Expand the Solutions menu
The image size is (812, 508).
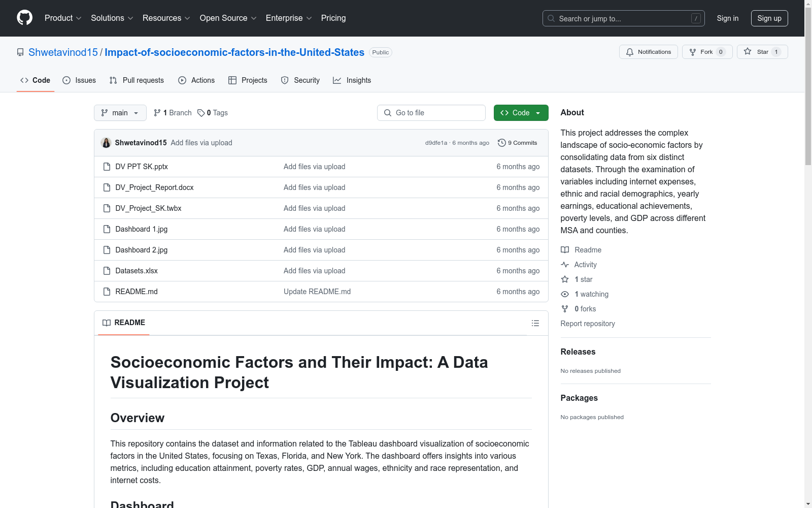click(112, 18)
